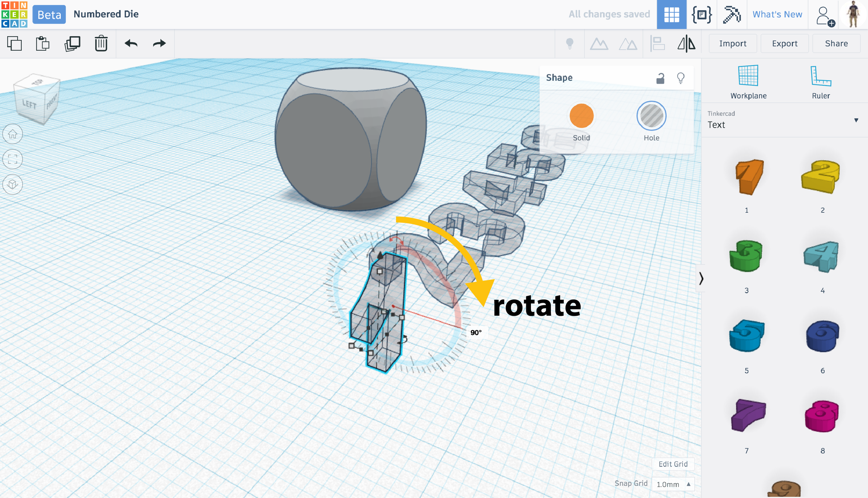Open the What's New link
This screenshot has width=868, height=498.
click(x=777, y=14)
